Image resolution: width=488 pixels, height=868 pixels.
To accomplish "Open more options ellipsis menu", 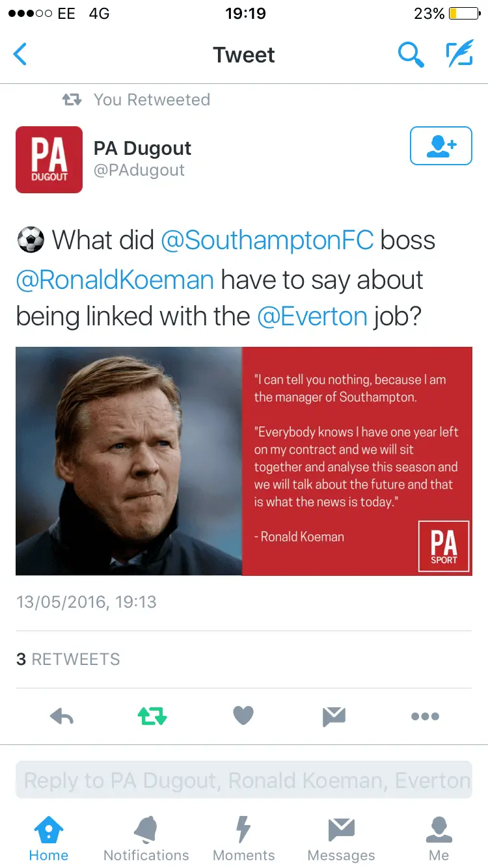I will [x=425, y=716].
